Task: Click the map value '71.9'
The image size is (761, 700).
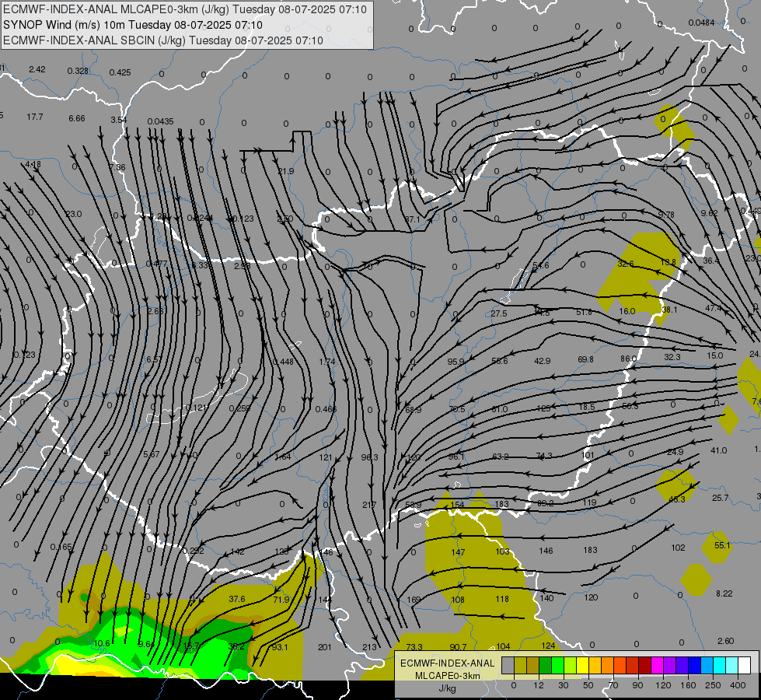Action: pyautogui.click(x=281, y=600)
